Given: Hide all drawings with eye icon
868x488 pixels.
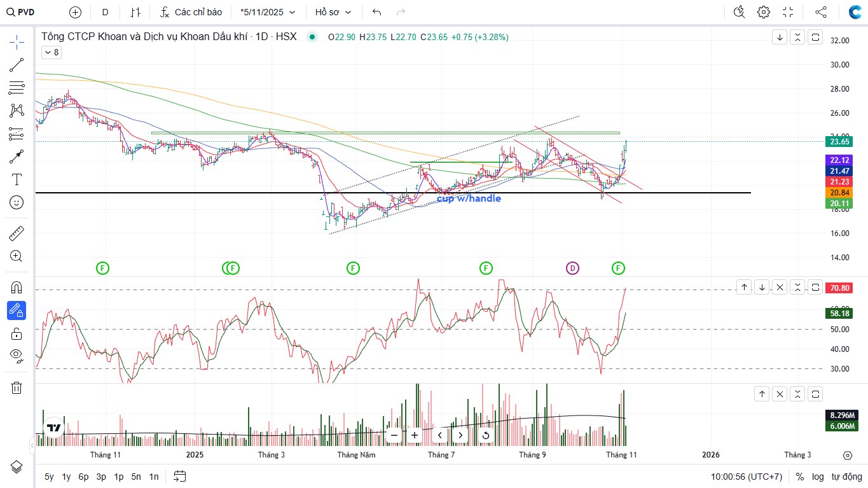Looking at the screenshot, I should point(17,354).
